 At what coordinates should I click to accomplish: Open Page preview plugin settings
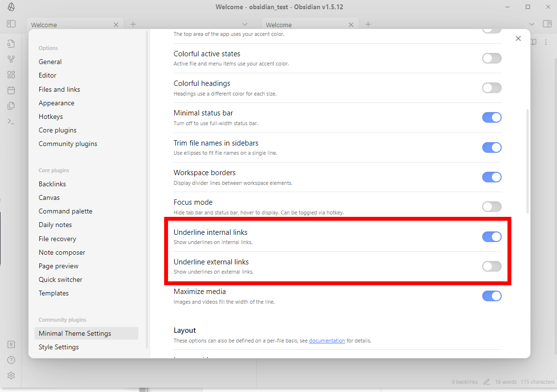pos(86,266)
